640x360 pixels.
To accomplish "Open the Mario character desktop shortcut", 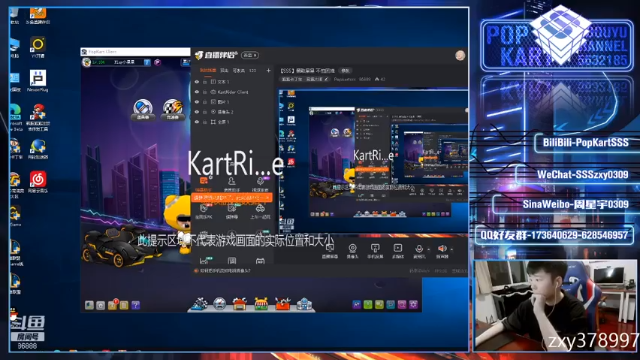I will [x=38, y=117].
